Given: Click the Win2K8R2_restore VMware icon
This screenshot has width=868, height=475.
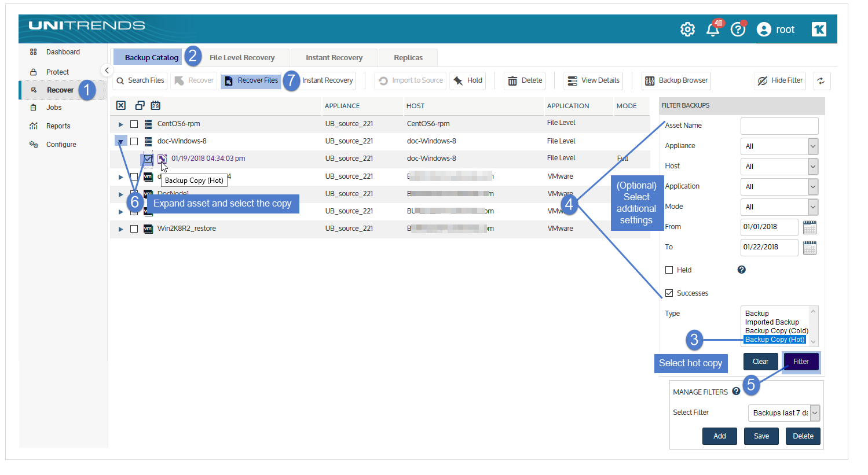Looking at the screenshot, I should (x=148, y=229).
